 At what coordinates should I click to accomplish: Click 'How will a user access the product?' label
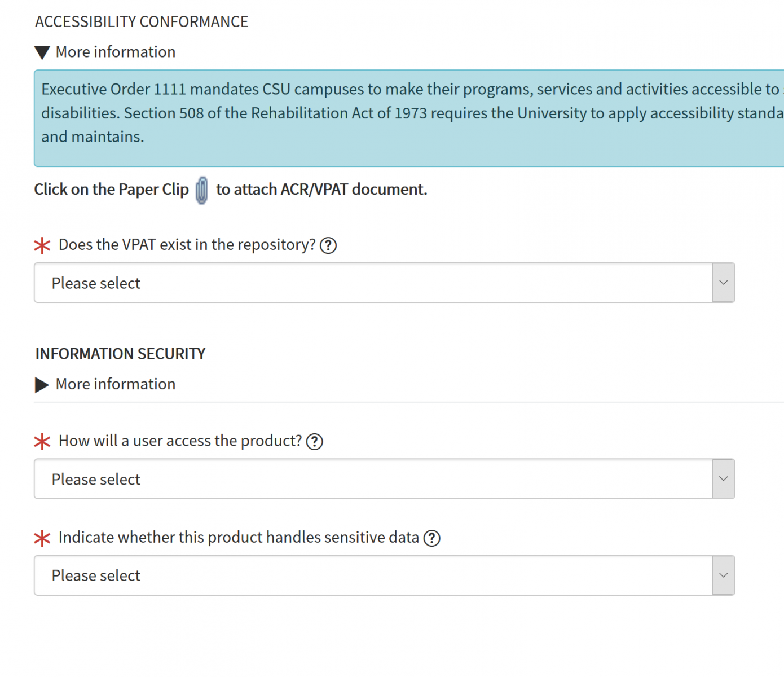(180, 441)
